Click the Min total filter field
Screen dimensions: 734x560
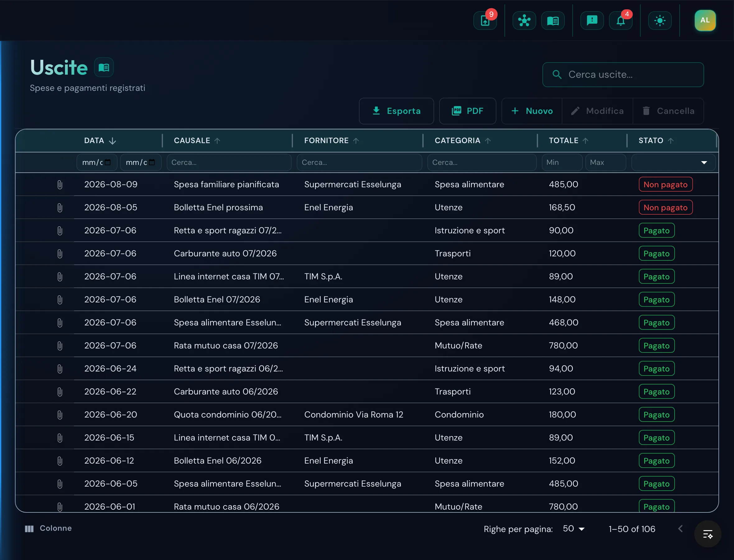562,162
